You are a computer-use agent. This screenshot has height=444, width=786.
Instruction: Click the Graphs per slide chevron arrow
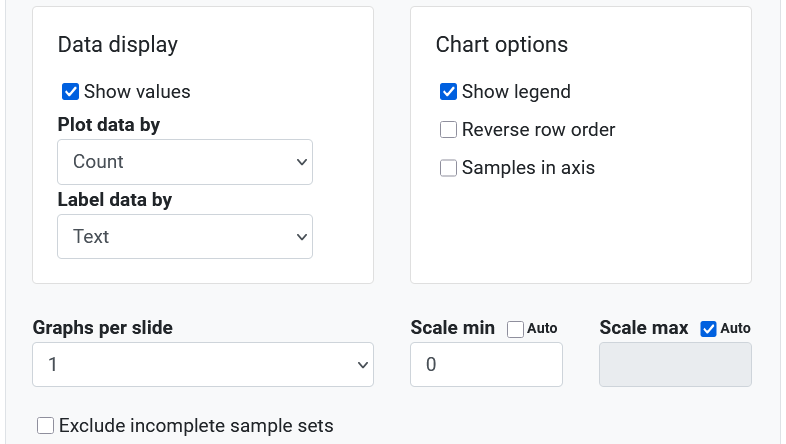pos(362,365)
